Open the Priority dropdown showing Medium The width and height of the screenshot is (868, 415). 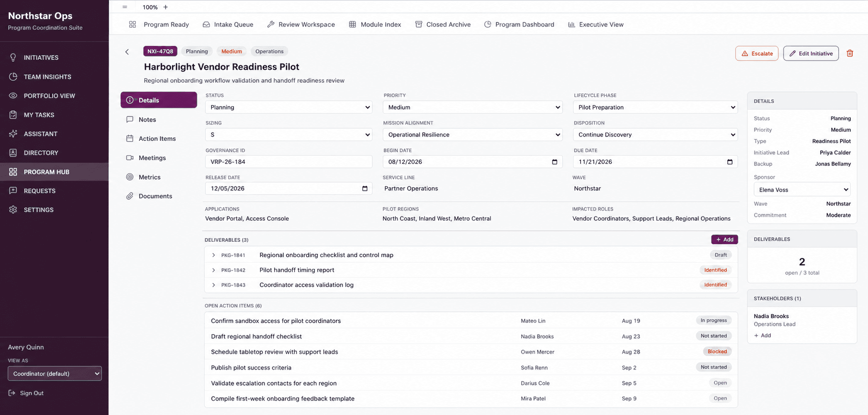(473, 107)
